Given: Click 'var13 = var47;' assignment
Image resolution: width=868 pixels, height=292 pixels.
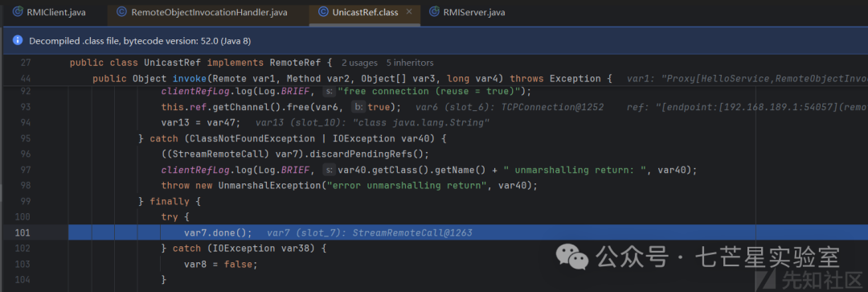Looking at the screenshot, I should 201,122.
